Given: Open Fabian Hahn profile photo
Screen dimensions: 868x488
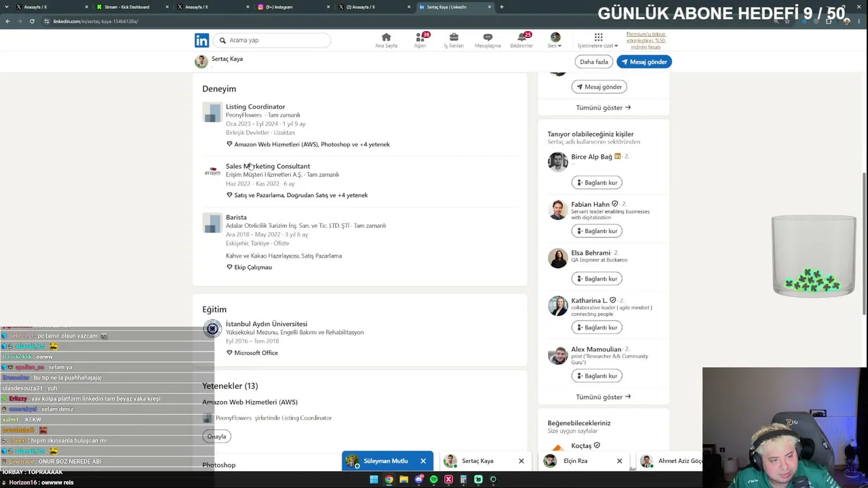Looking at the screenshot, I should pyautogui.click(x=557, y=209).
